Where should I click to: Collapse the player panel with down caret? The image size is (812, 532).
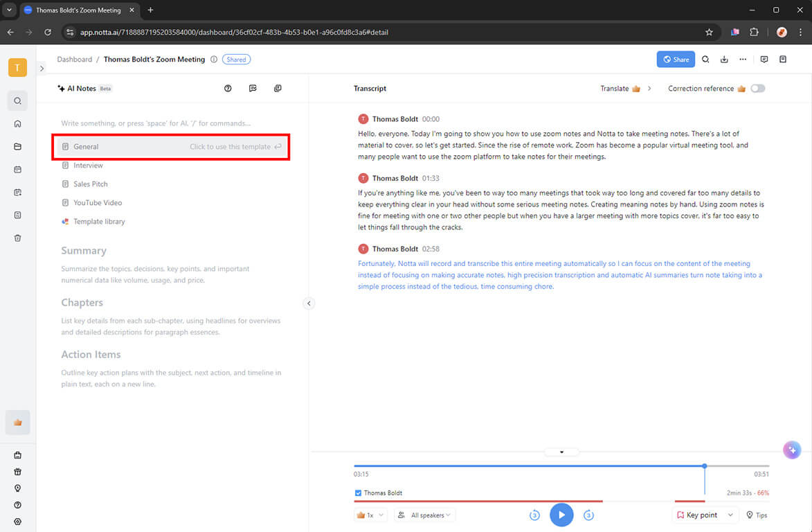(x=561, y=452)
